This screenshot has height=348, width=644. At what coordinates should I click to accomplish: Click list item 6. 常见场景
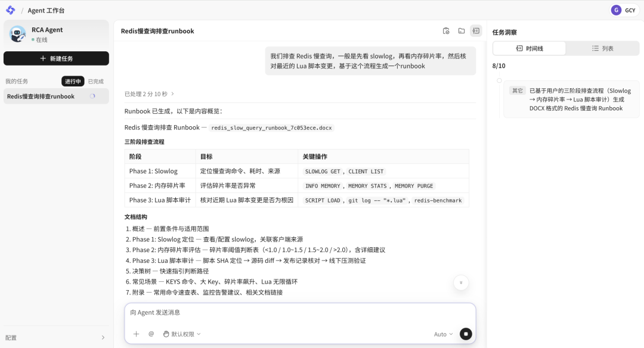tap(212, 282)
